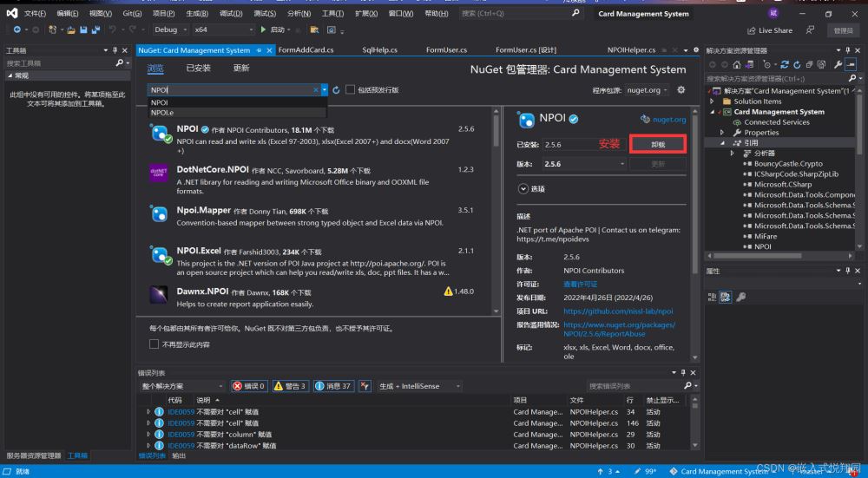Enable include prerelease checkbox
Screen dimensions: 868x478
(x=350, y=89)
